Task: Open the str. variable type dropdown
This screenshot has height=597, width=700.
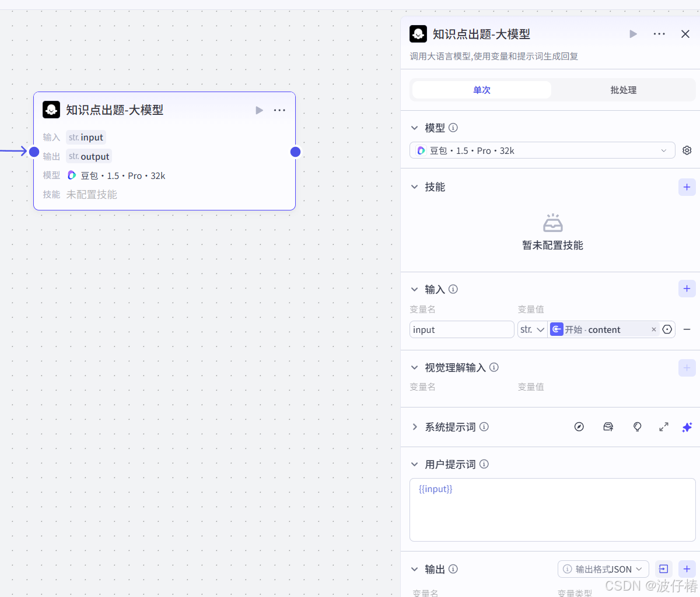Action: pyautogui.click(x=532, y=329)
